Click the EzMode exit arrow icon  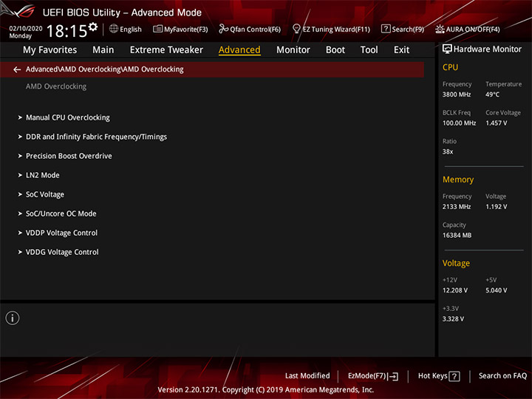point(393,376)
